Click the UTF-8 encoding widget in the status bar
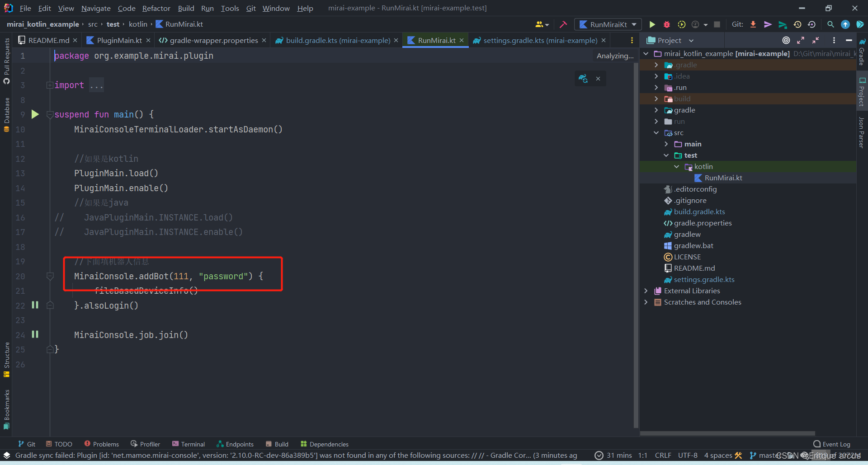868x465 pixels. (x=688, y=456)
